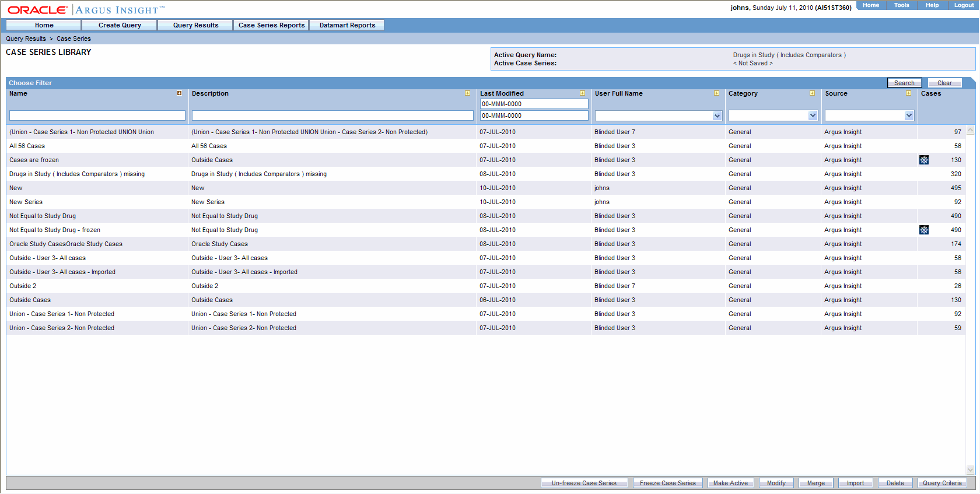Click the frozen snowflake icon for Cases are frozen
The width and height of the screenshot is (980, 494).
click(x=924, y=160)
